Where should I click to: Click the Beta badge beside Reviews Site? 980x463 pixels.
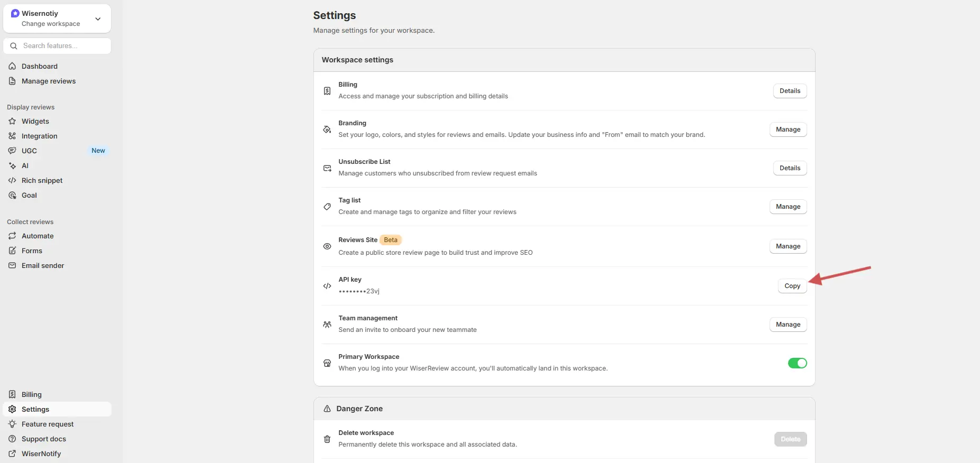click(391, 240)
